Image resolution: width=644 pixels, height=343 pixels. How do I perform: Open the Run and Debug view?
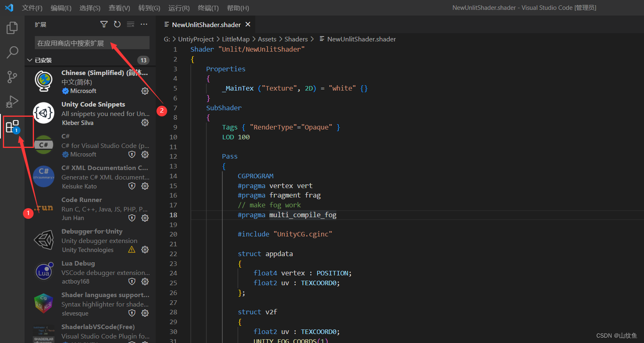tap(12, 101)
